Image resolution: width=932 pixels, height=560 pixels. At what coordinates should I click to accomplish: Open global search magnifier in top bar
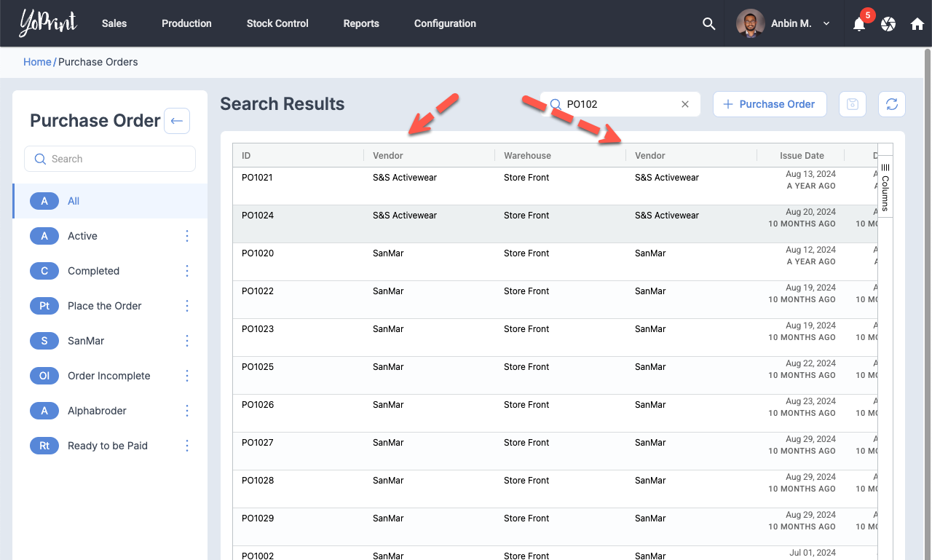point(708,23)
